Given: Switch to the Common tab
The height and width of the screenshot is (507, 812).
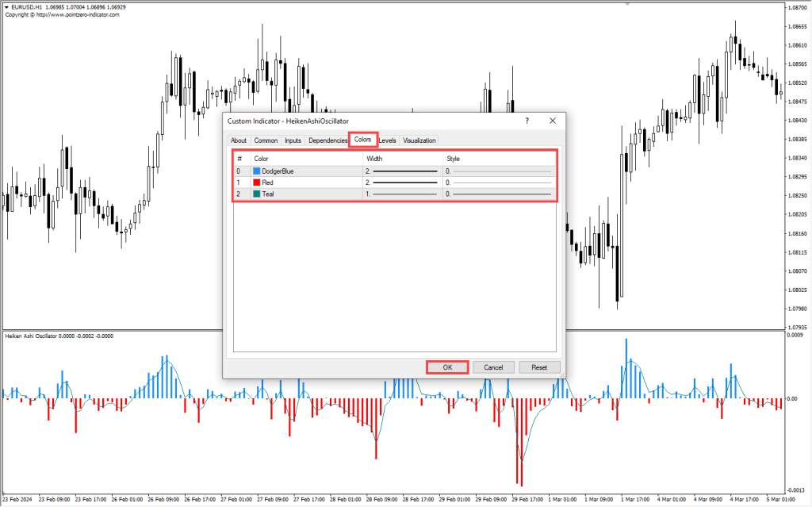Looking at the screenshot, I should click(266, 140).
